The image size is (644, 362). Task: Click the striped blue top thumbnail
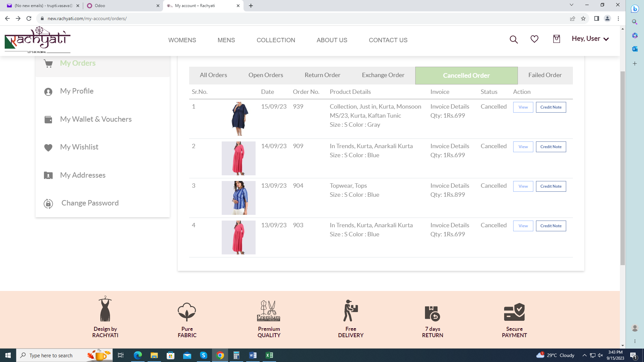(238, 198)
